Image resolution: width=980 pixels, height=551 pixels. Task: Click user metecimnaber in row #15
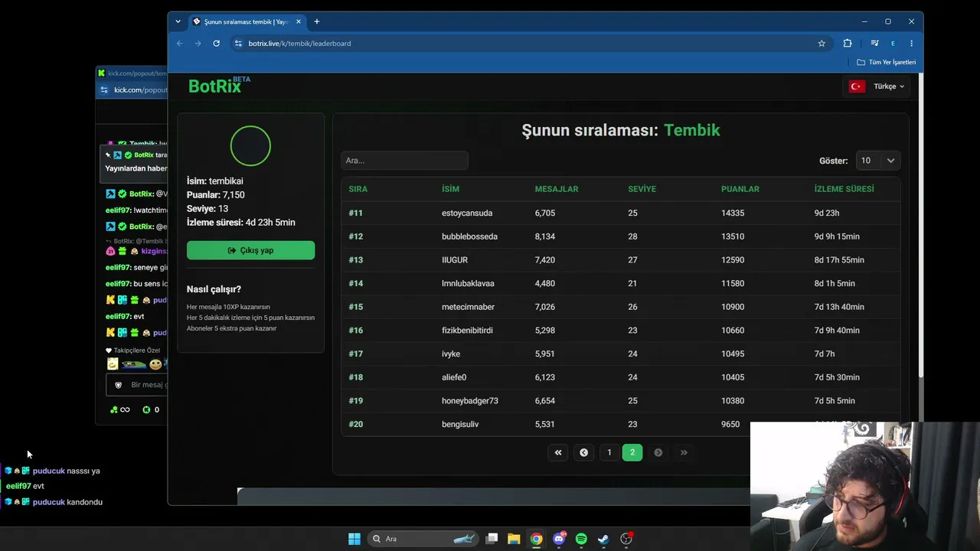pyautogui.click(x=468, y=307)
